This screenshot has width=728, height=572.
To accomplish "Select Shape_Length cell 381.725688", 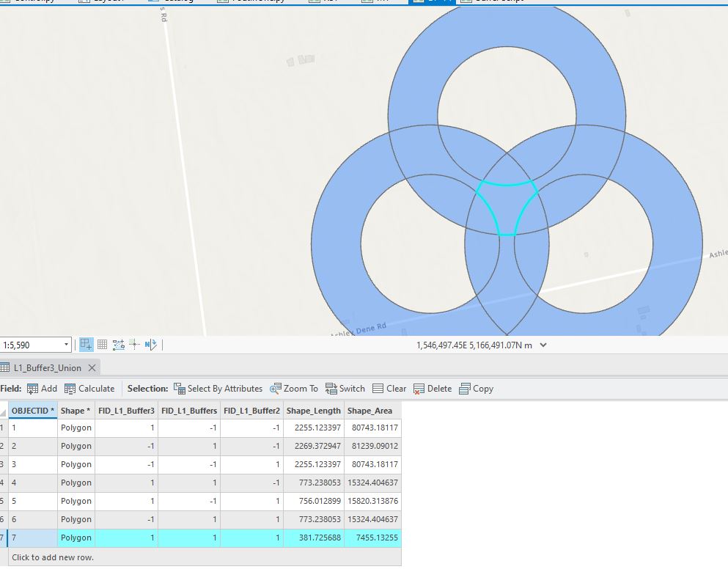I will coord(313,538).
